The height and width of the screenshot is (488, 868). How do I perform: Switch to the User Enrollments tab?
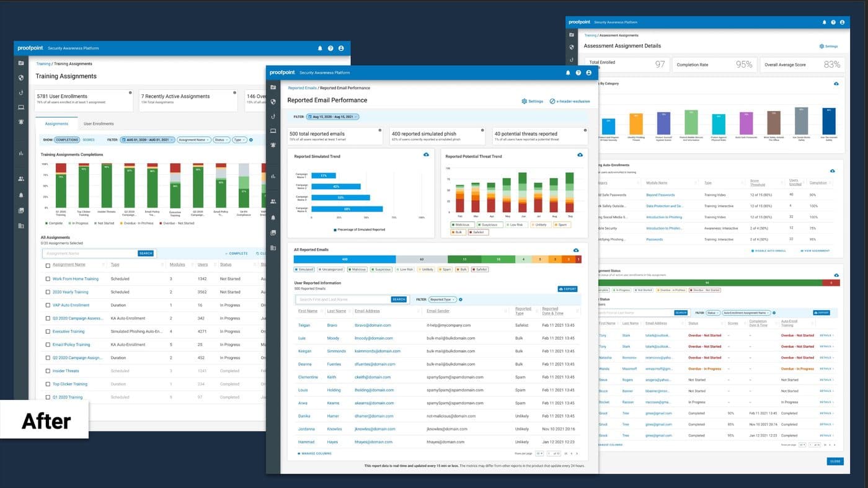pos(99,123)
